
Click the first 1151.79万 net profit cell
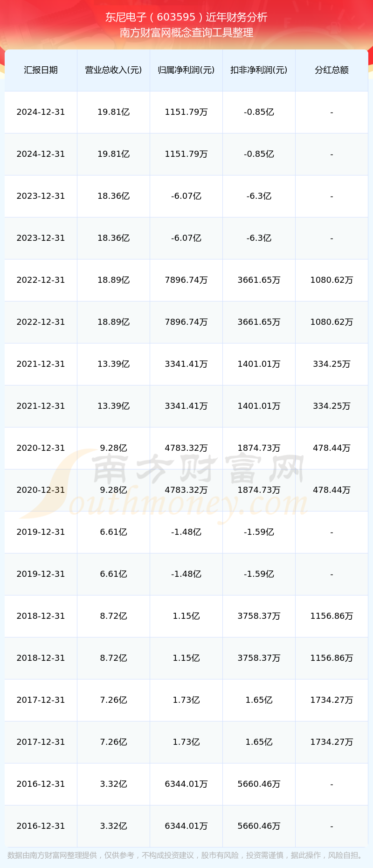click(186, 112)
